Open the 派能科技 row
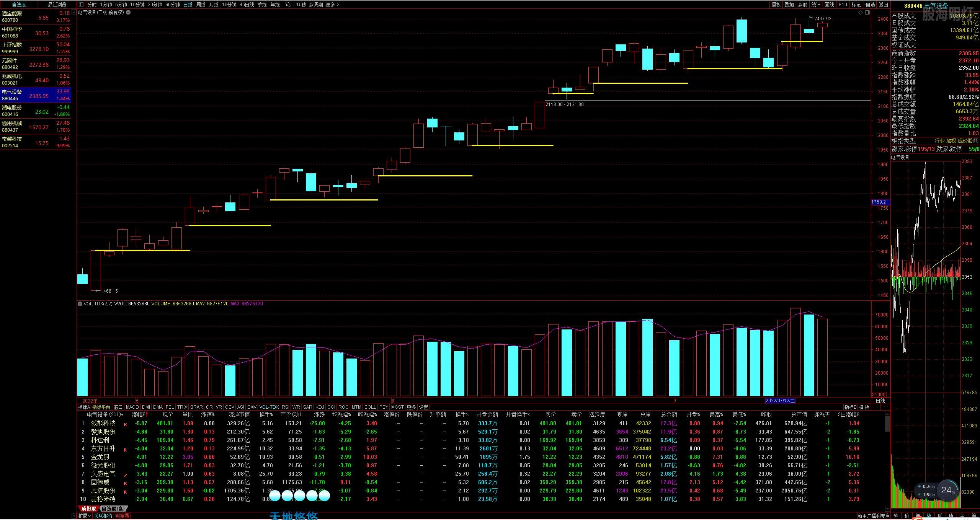Viewport: 980px width, 520px height. coord(481,424)
